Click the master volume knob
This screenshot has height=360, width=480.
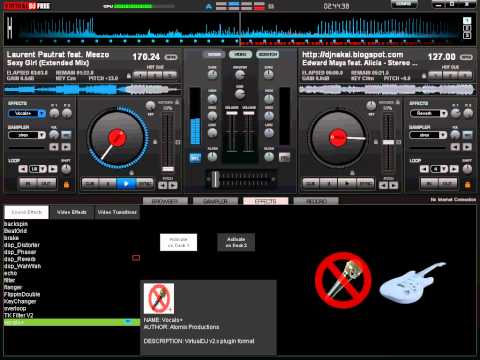tap(240, 75)
